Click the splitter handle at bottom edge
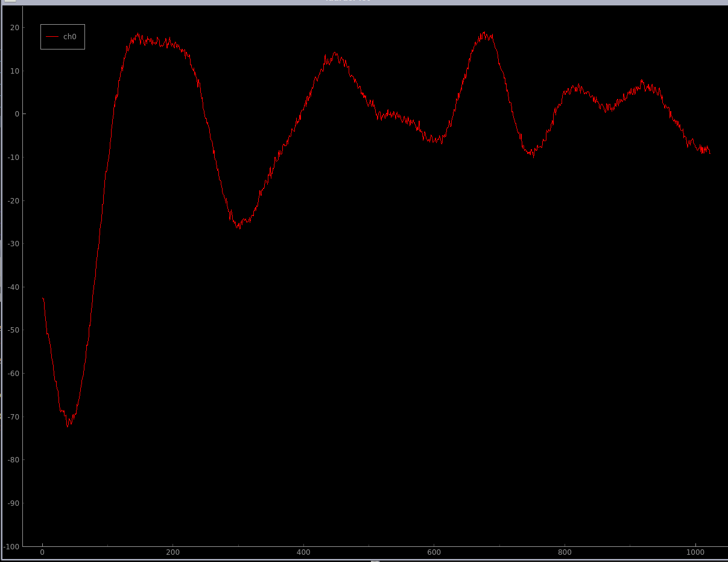Viewport: 728px width, 562px height. coord(375,560)
